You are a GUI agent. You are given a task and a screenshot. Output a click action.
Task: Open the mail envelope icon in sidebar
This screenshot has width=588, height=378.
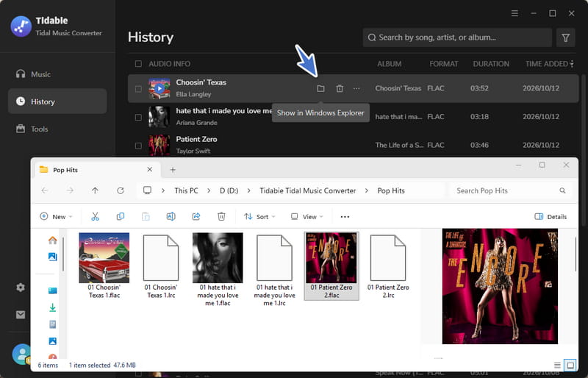(x=21, y=315)
